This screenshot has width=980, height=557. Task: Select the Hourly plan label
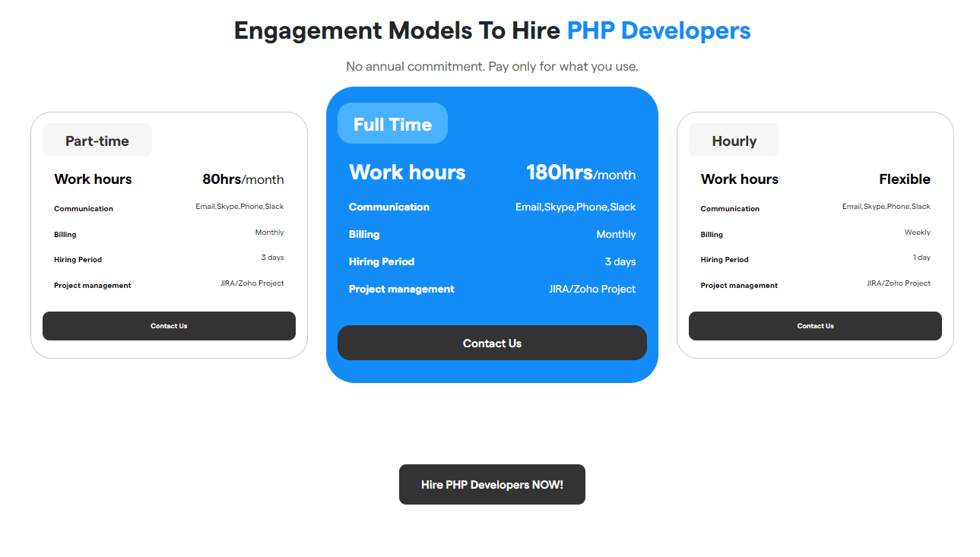(734, 141)
